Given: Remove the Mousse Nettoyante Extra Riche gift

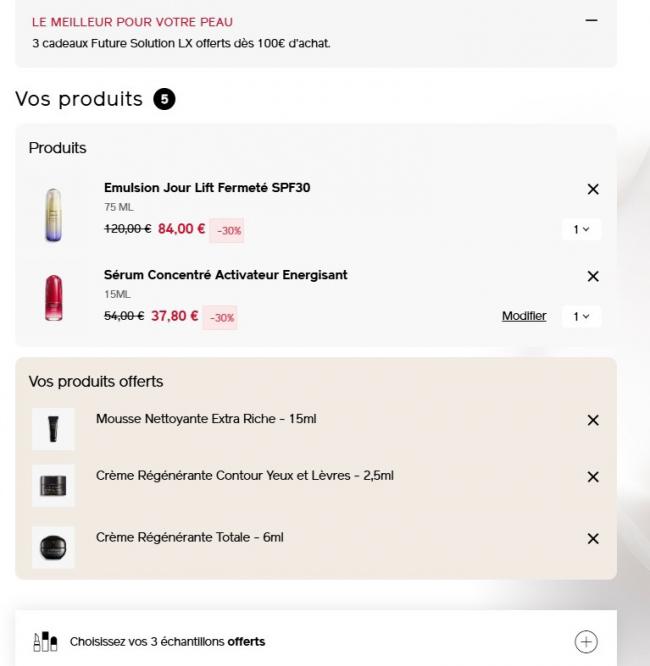Looking at the screenshot, I should (593, 420).
